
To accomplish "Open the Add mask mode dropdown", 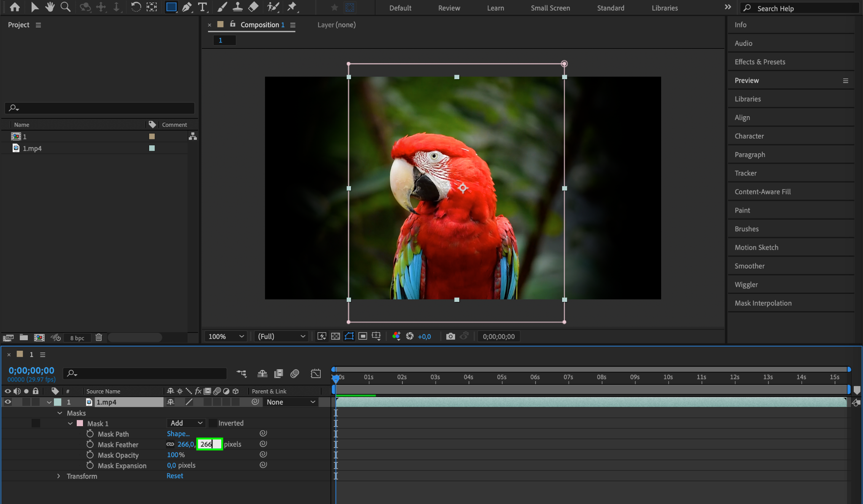I will point(186,423).
